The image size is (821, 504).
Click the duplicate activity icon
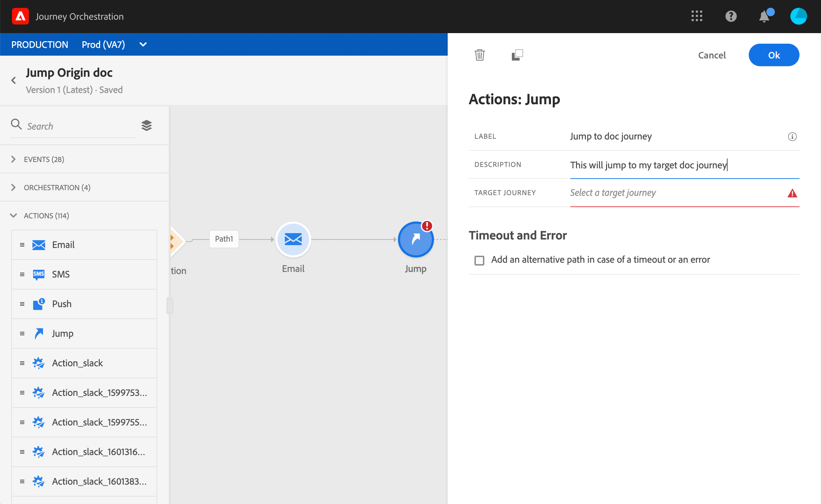point(517,55)
